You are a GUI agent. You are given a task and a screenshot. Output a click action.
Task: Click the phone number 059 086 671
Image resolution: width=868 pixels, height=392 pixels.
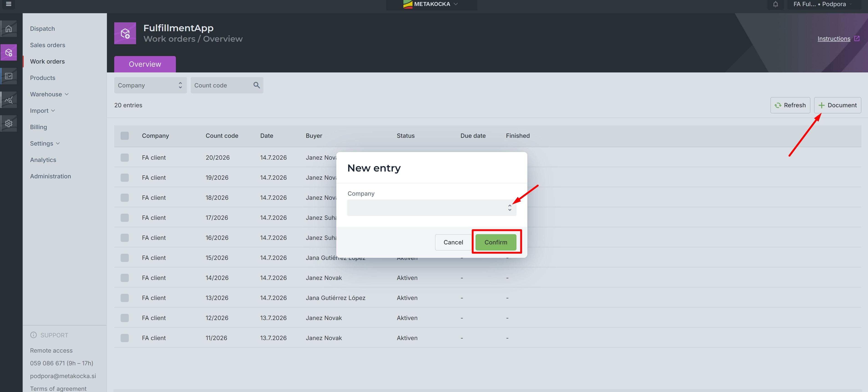pyautogui.click(x=47, y=363)
